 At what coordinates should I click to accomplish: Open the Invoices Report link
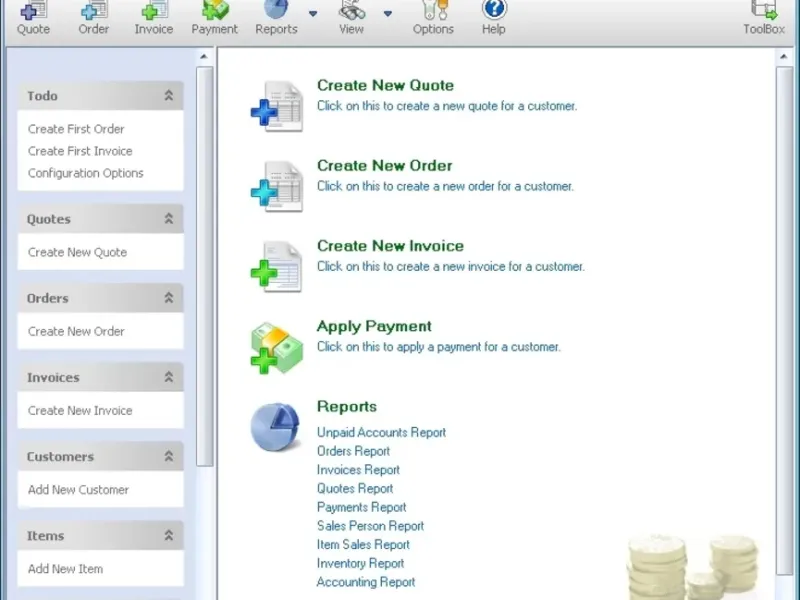(358, 470)
